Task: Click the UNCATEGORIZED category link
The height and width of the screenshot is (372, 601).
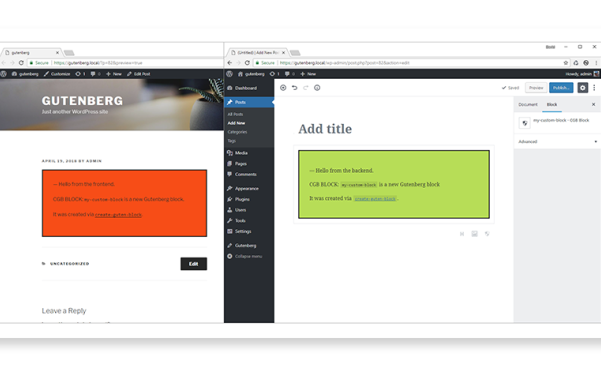Action: point(70,264)
